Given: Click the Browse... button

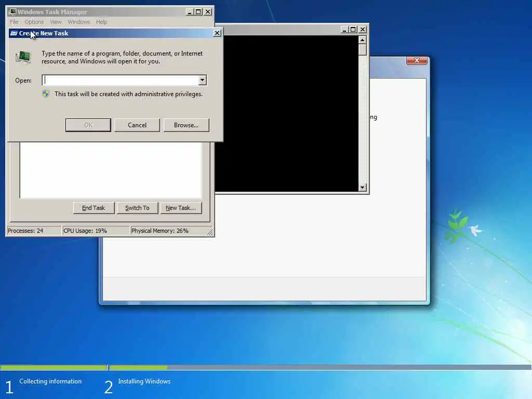Looking at the screenshot, I should pos(187,125).
